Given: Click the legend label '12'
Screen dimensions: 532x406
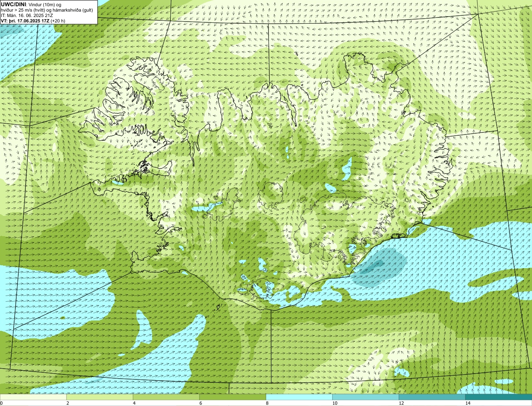Looking at the screenshot, I should 401,403.
